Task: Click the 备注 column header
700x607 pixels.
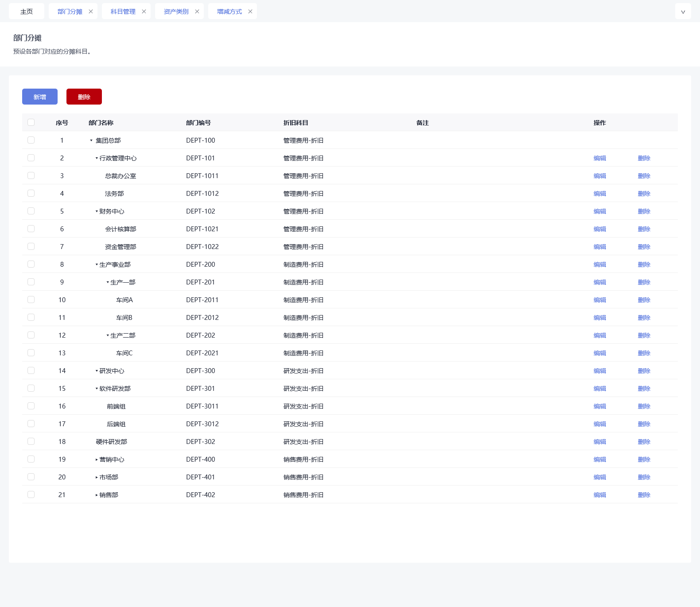Action: pyautogui.click(x=423, y=123)
